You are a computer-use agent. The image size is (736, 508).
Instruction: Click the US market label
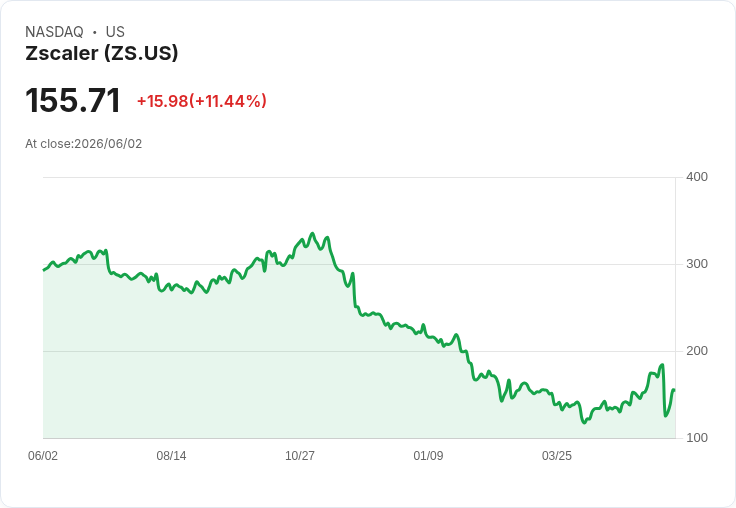click(115, 32)
